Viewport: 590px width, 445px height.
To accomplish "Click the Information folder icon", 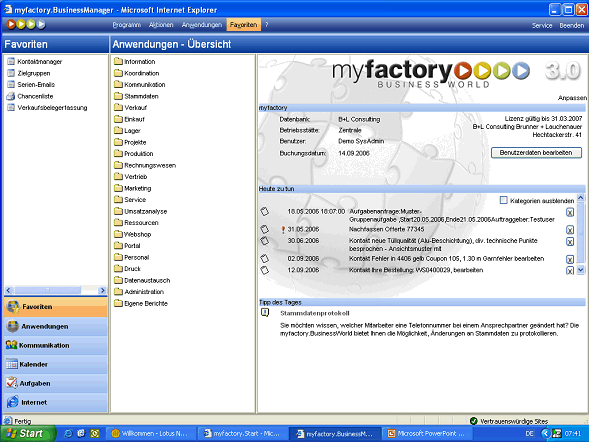I will (x=119, y=61).
